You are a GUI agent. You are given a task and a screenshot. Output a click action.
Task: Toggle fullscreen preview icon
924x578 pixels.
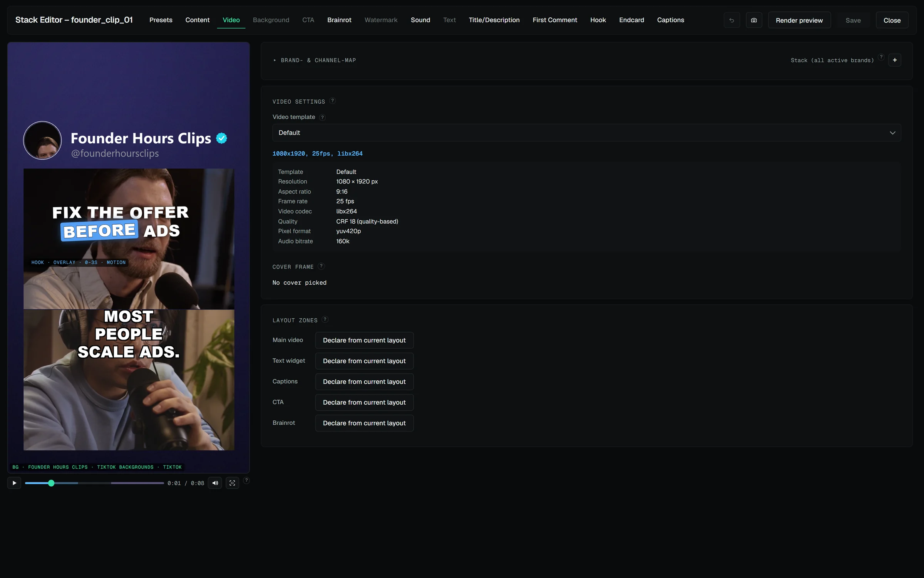(x=232, y=483)
